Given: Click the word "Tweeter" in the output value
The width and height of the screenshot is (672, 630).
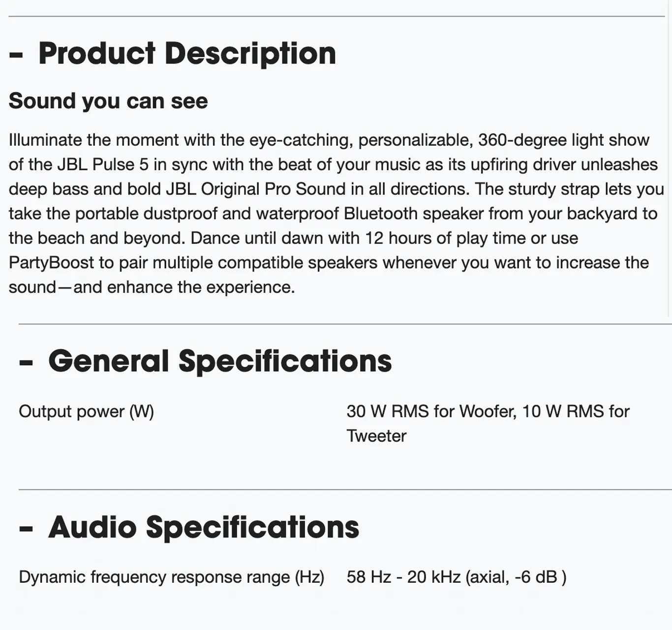Looking at the screenshot, I should point(376,436).
